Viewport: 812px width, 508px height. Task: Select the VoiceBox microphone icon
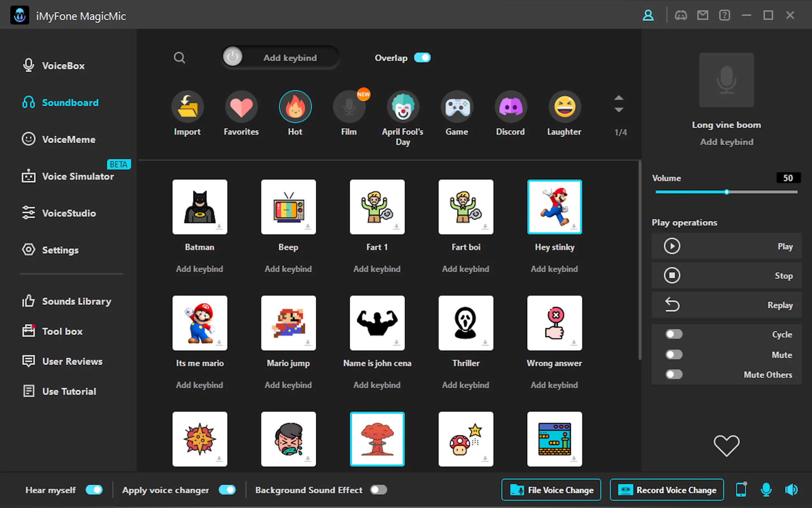pyautogui.click(x=28, y=66)
